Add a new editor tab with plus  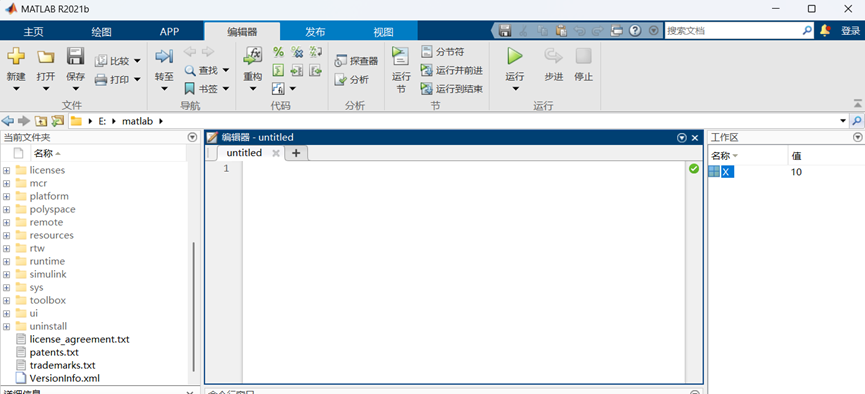pyautogui.click(x=296, y=153)
